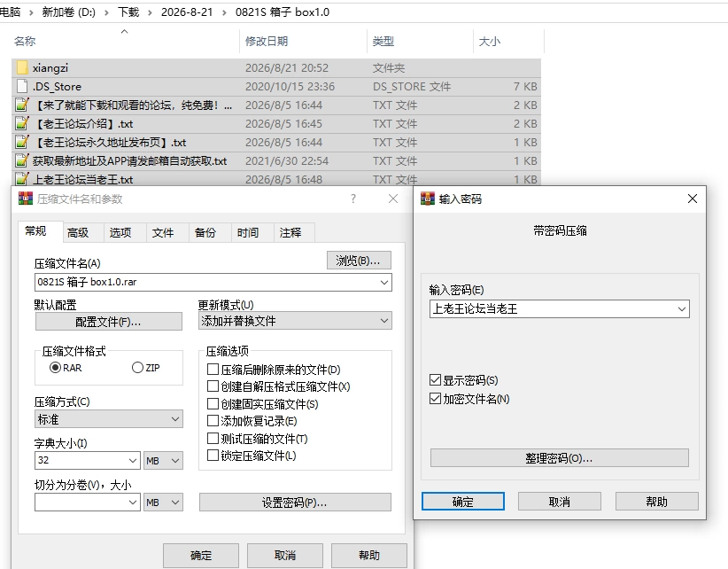Confirm password with 确定 in 输入密码 dialog
728x569 pixels.
point(463,502)
